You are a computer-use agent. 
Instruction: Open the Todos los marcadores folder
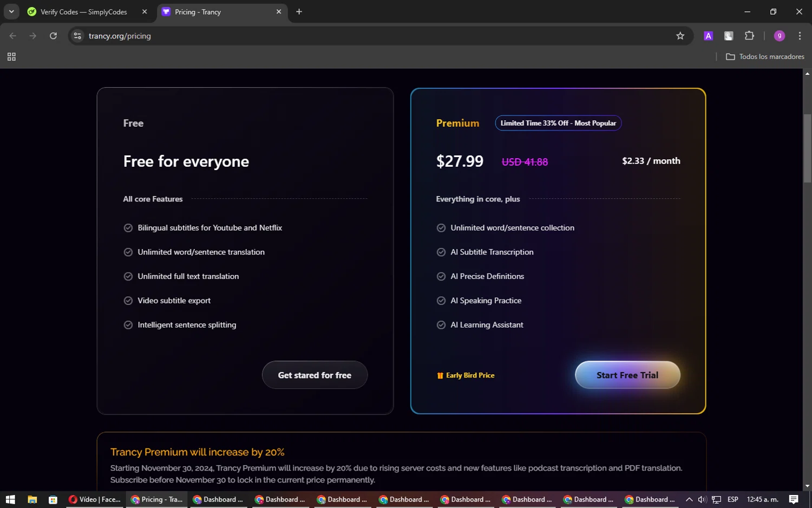pyautogui.click(x=765, y=56)
